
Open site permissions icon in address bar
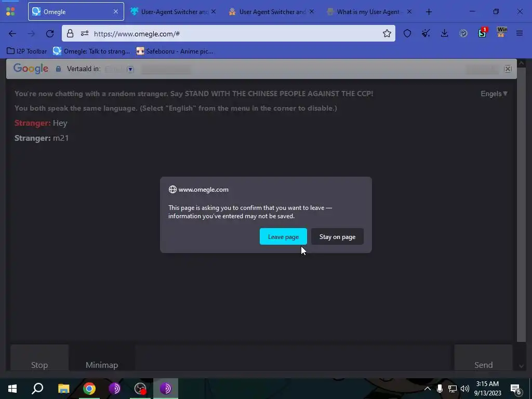pos(85,33)
